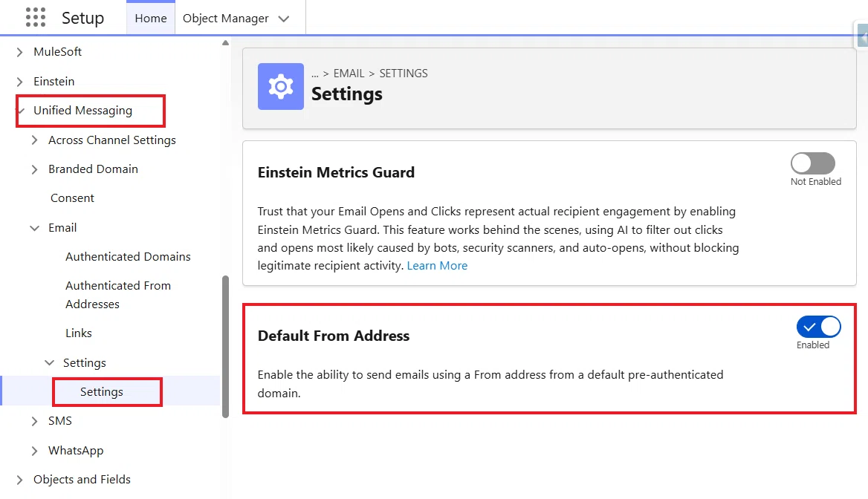868x499 pixels.
Task: Click the sidebar scroll up arrow
Action: pos(225,42)
